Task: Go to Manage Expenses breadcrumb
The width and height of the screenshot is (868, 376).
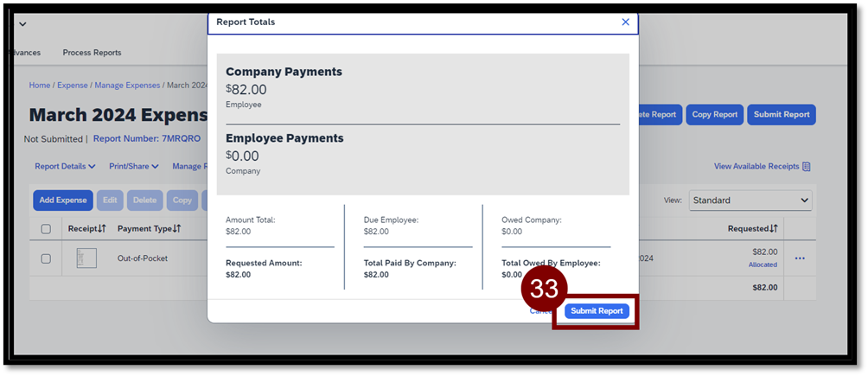Action: [x=128, y=86]
